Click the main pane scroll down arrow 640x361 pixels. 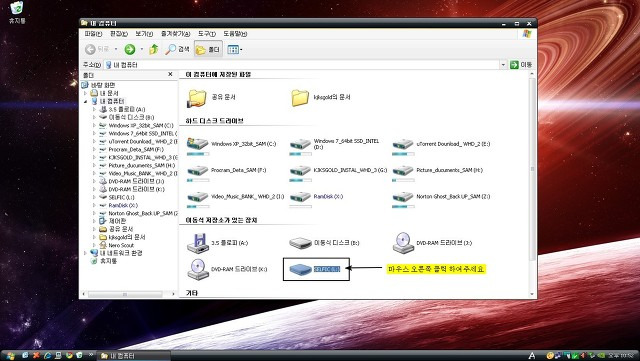(532, 294)
